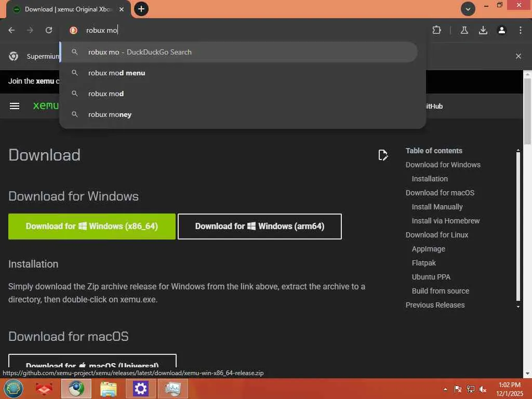532x399 pixels.
Task: Click Download for Windows (x86_64) button
Action: point(92,227)
